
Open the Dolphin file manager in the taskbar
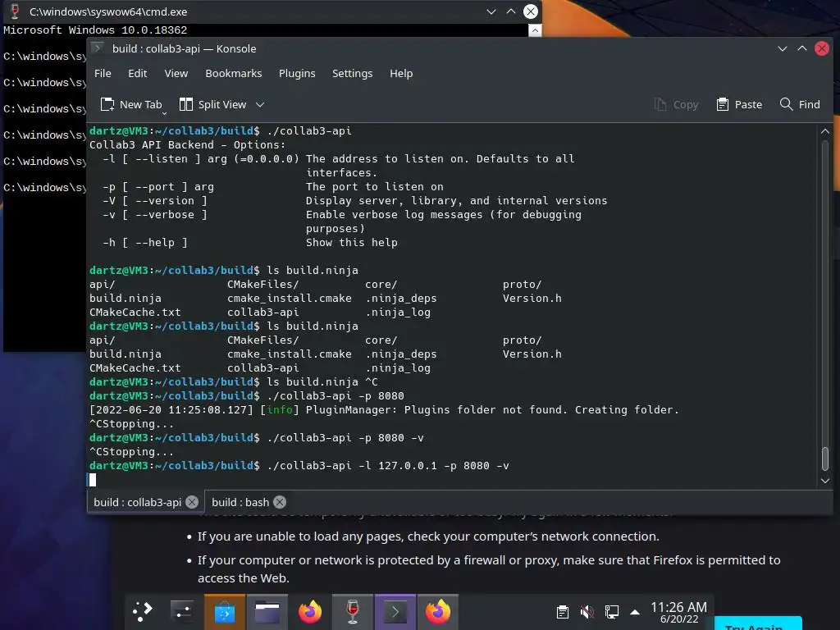[x=267, y=611]
